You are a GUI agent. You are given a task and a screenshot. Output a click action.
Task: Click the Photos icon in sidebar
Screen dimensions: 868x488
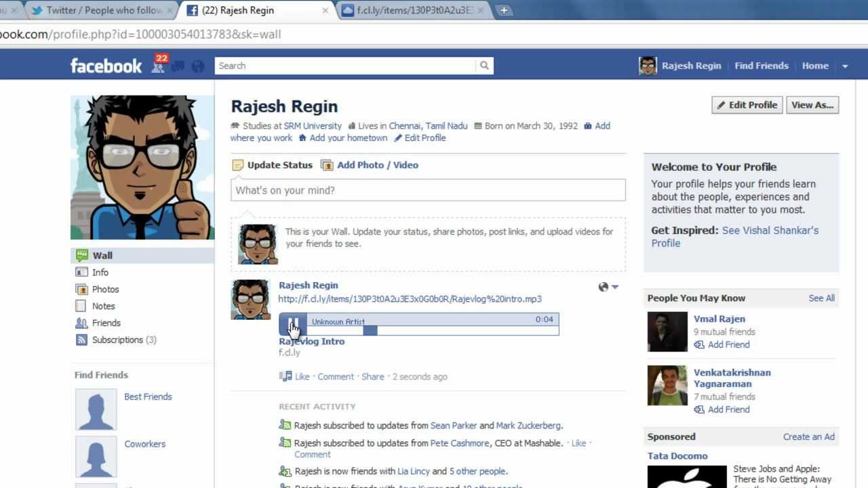pyautogui.click(x=81, y=289)
